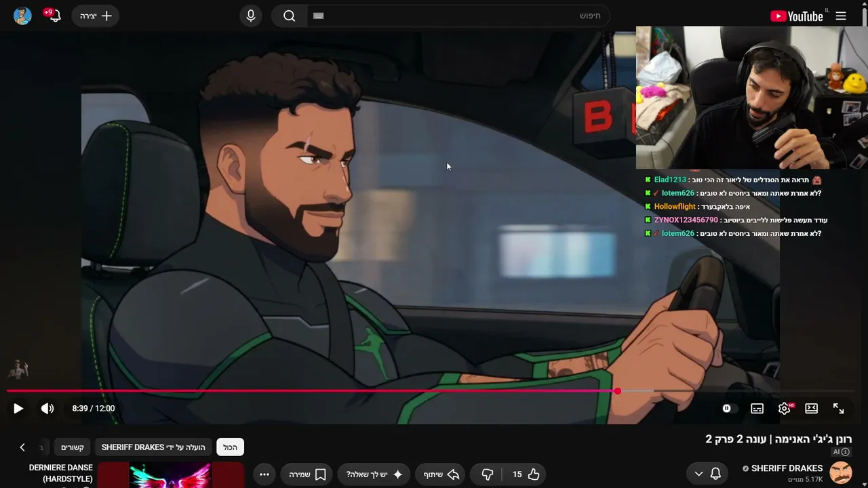This screenshot has height=488, width=868.
Task: Open the on-screen keyboard in search box
Action: (x=319, y=16)
